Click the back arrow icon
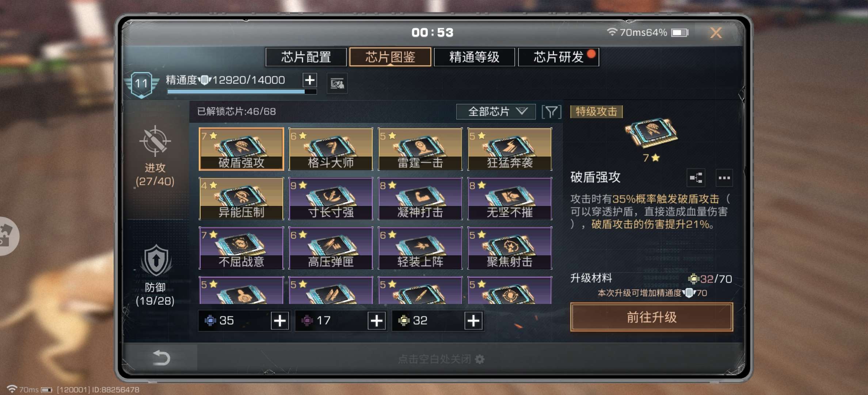Viewport: 868px width, 395px height. coord(161,358)
